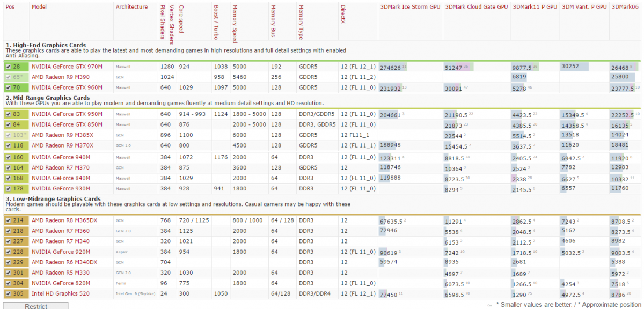Click '12 (FL 12_1)' DirectX cell of GTX 970M

[357, 67]
